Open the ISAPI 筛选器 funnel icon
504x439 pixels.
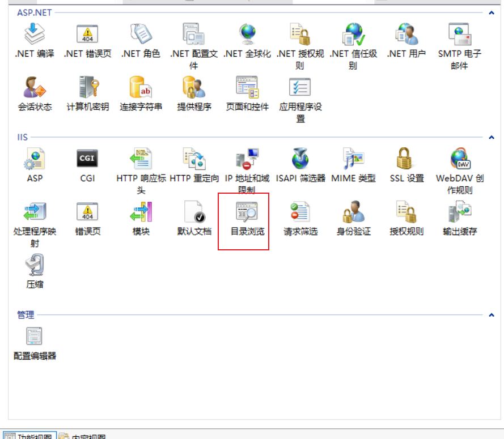(x=300, y=159)
